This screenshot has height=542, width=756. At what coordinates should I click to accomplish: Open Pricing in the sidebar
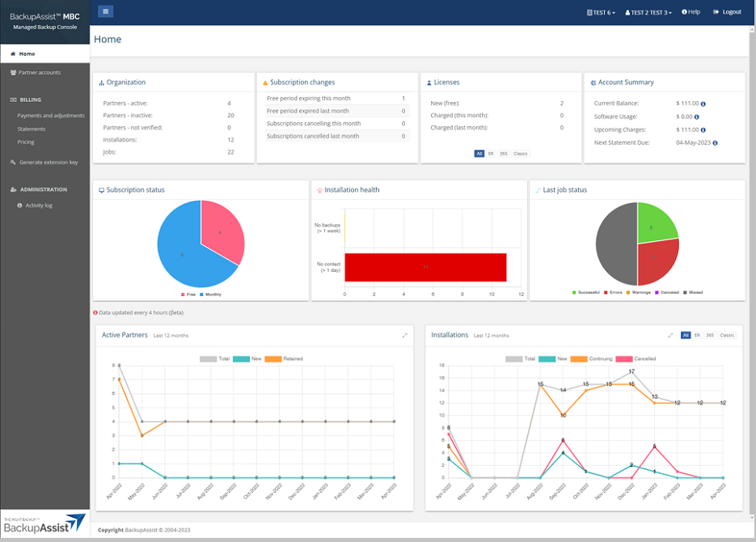pyautogui.click(x=26, y=142)
